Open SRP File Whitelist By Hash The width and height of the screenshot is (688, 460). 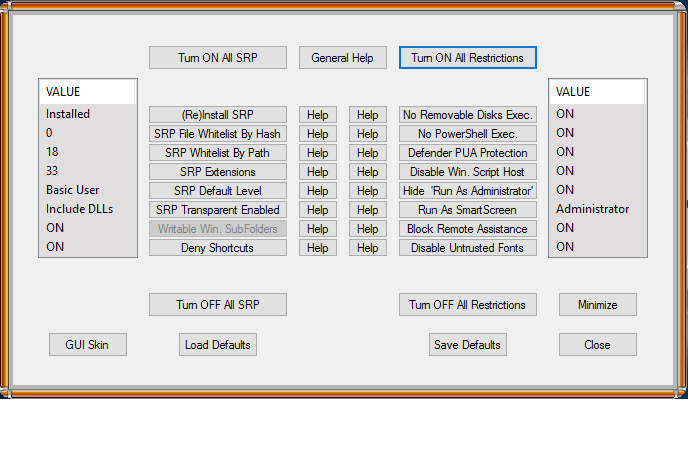218,133
